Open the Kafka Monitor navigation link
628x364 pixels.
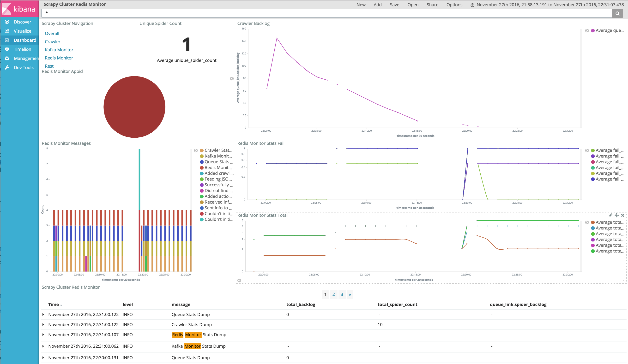59,50
